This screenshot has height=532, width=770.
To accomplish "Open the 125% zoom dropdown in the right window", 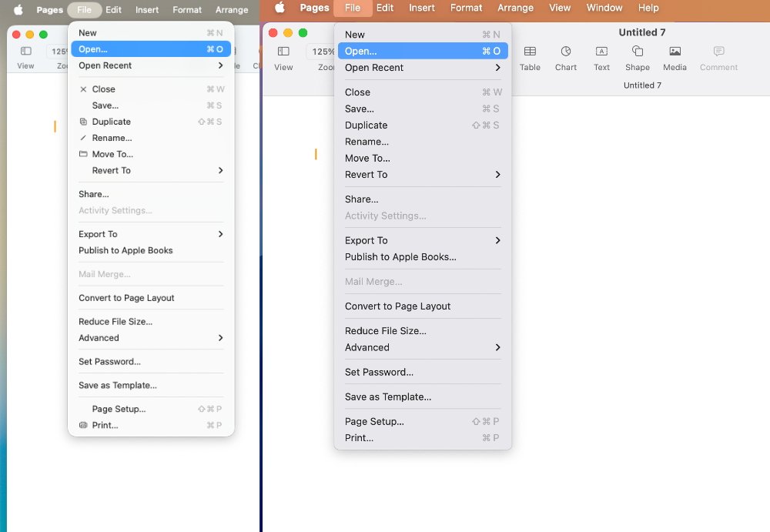I will click(x=322, y=51).
